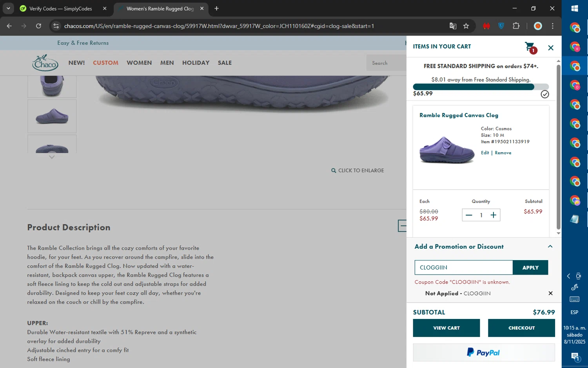Remove the Not Applied CLOGGIIN coupon
588x368 pixels.
pyautogui.click(x=550, y=293)
